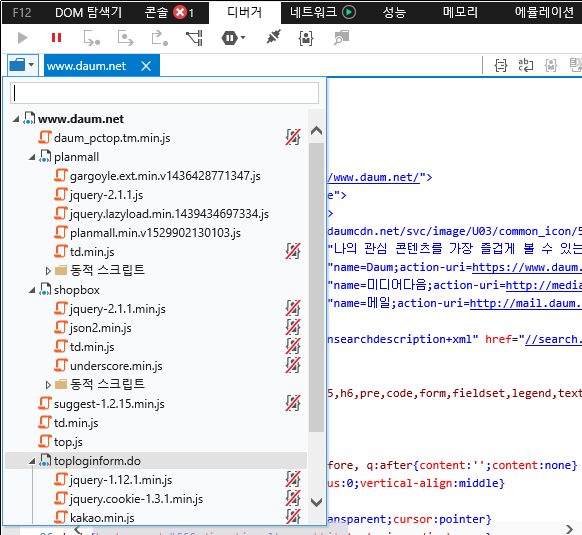
Task: Open suggest-1.2.15.min.js file
Action: click(x=109, y=404)
